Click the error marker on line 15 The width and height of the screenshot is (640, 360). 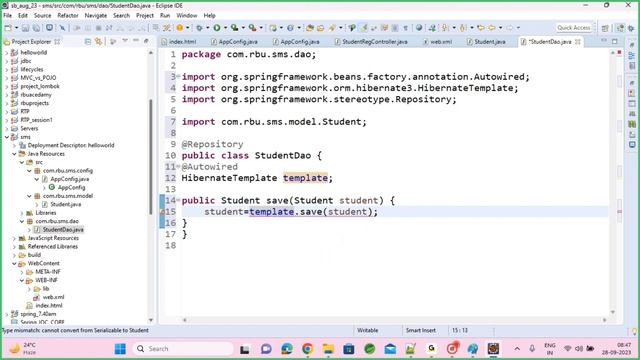click(162, 211)
